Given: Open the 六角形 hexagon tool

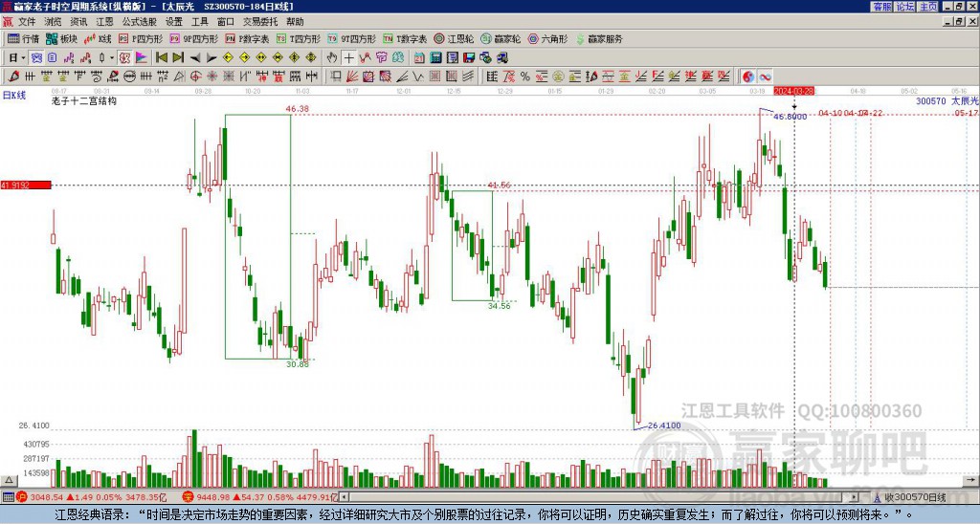Looking at the screenshot, I should pyautogui.click(x=547, y=38).
